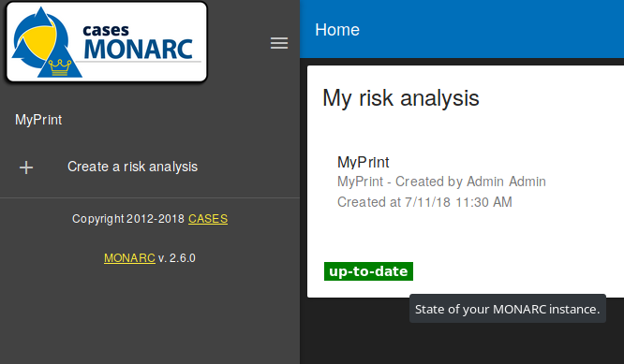Open the MONARC version link
This screenshot has width=624, height=364.
(x=129, y=258)
